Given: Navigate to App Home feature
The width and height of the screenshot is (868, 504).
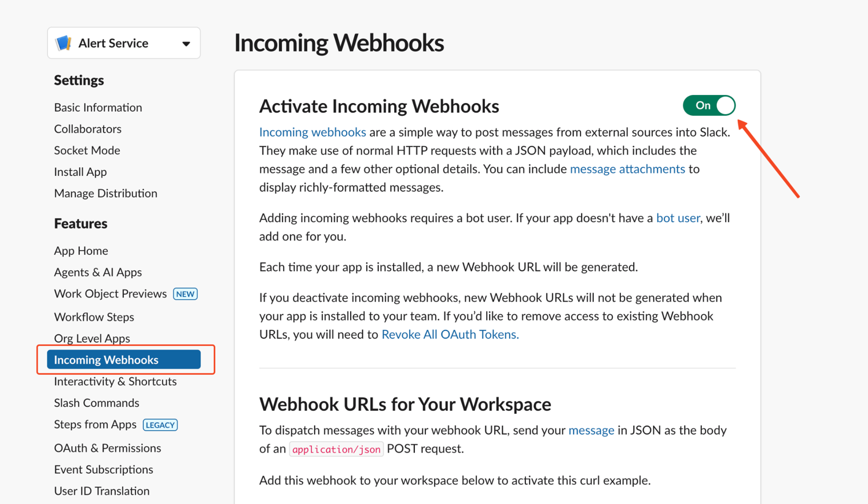Looking at the screenshot, I should point(81,251).
